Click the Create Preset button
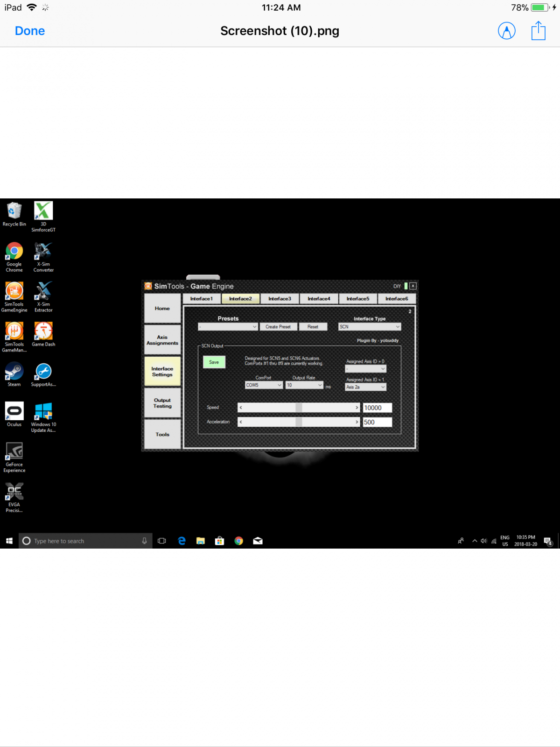The width and height of the screenshot is (560, 747). tap(278, 327)
